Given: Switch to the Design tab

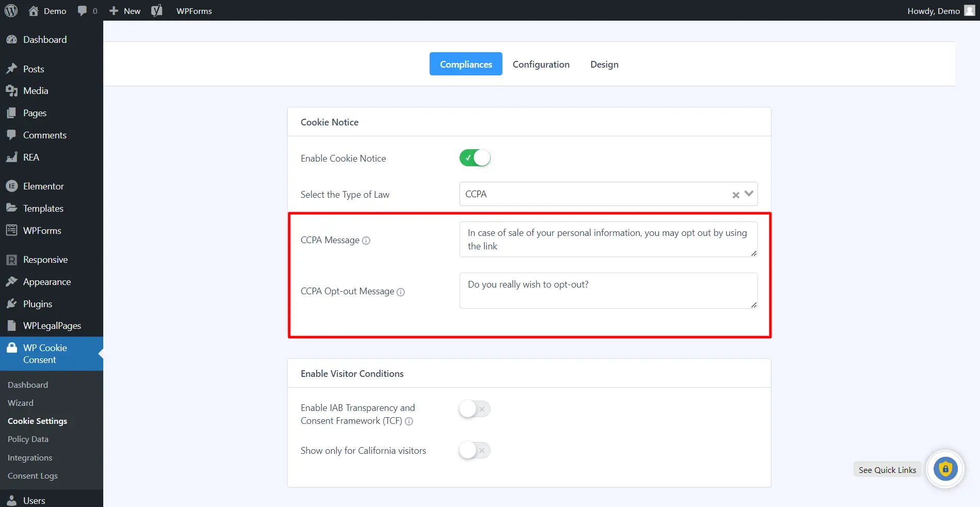Looking at the screenshot, I should click(604, 64).
